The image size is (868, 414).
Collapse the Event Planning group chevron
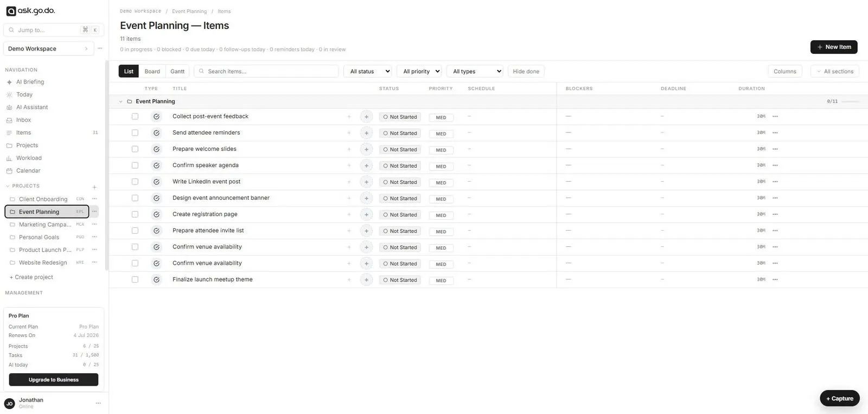pos(120,101)
